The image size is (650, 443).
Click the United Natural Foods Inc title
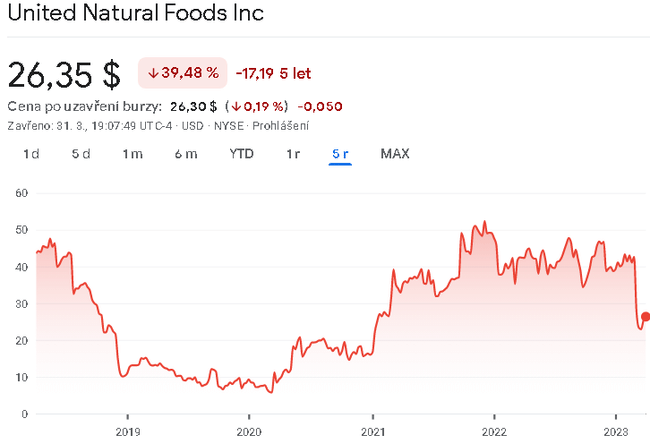coord(136,16)
